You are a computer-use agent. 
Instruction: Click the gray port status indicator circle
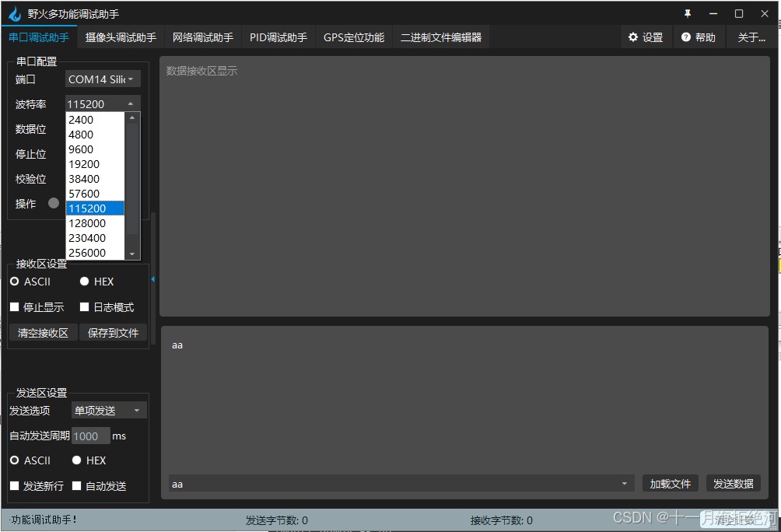[54, 203]
